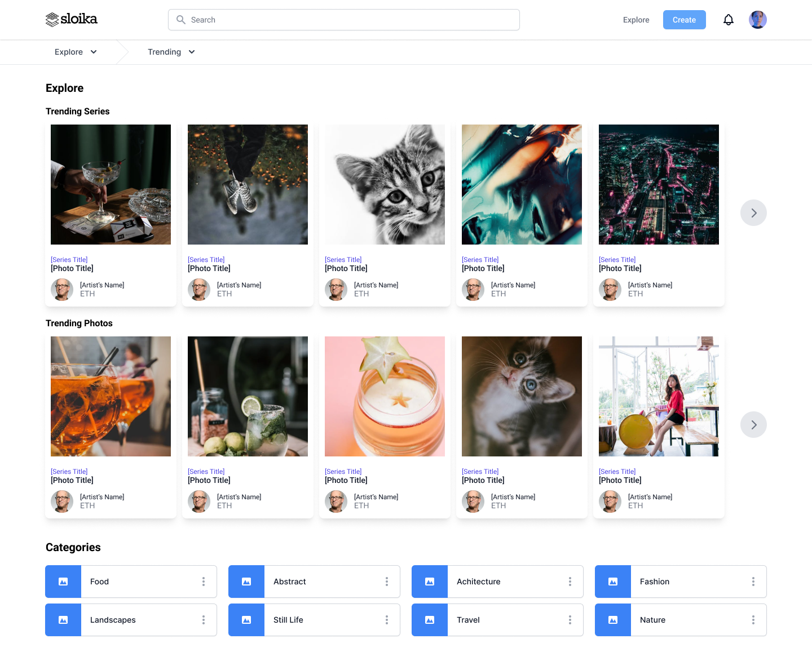Viewport: 812px width, 670px height.
Task: Show next Trending Photos with arrow
Action: (x=753, y=425)
